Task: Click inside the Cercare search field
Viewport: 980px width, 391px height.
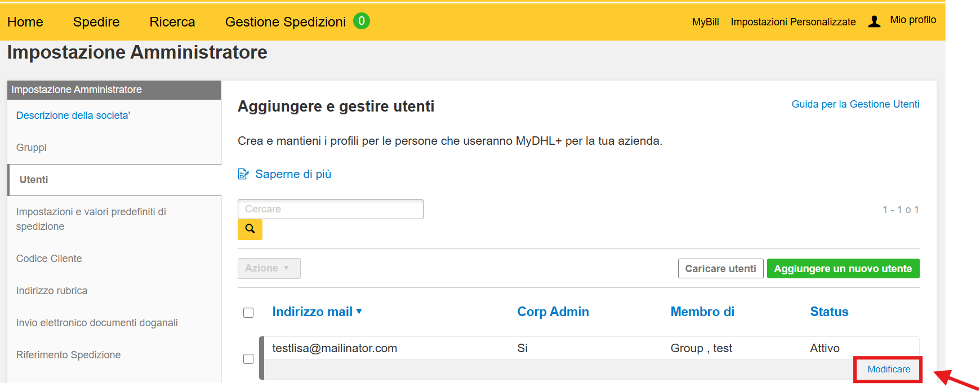Action: point(330,209)
